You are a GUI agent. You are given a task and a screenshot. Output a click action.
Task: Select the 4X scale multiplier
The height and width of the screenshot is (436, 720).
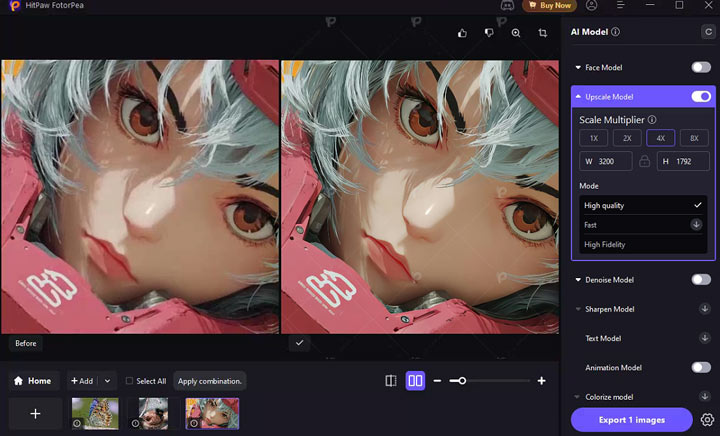(x=660, y=138)
